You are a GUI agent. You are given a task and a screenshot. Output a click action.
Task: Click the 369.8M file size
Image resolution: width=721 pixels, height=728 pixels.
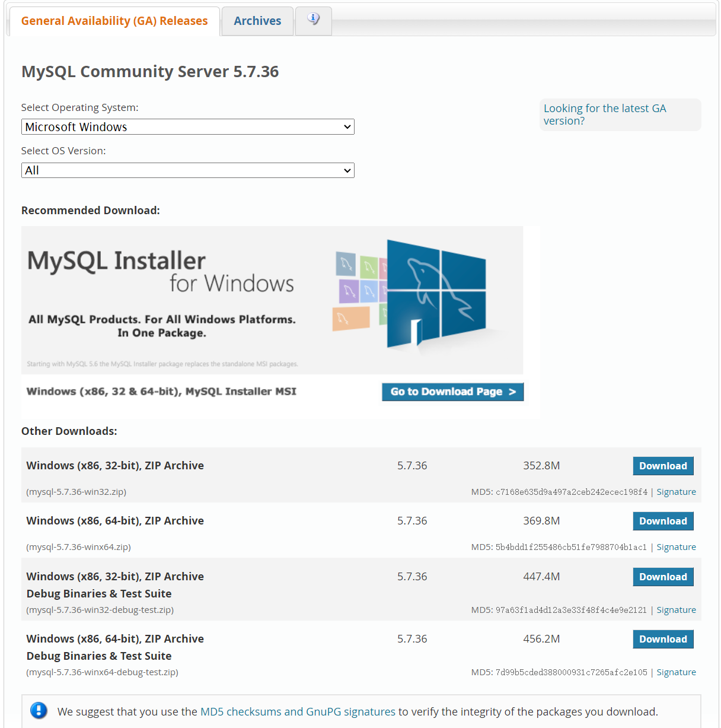tap(541, 521)
